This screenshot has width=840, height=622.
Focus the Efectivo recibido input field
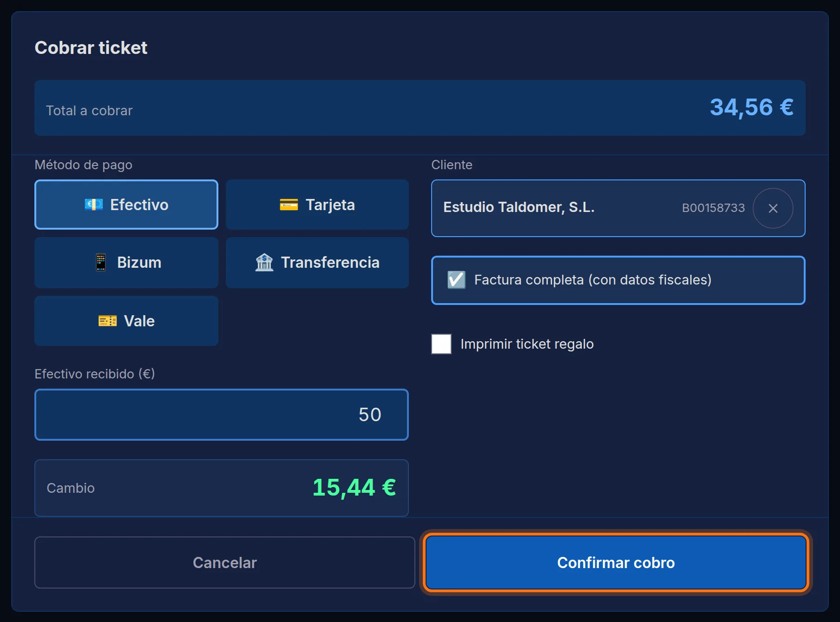coord(222,415)
